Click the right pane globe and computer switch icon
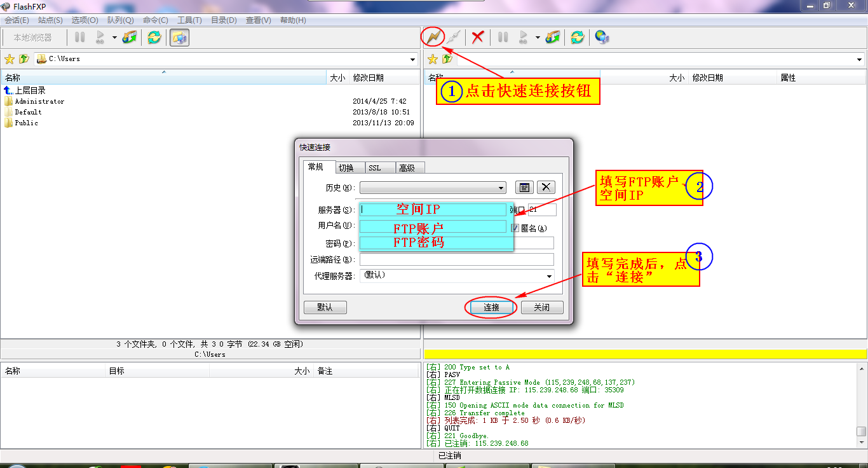Screen dimensions: 868x468 tap(602, 38)
